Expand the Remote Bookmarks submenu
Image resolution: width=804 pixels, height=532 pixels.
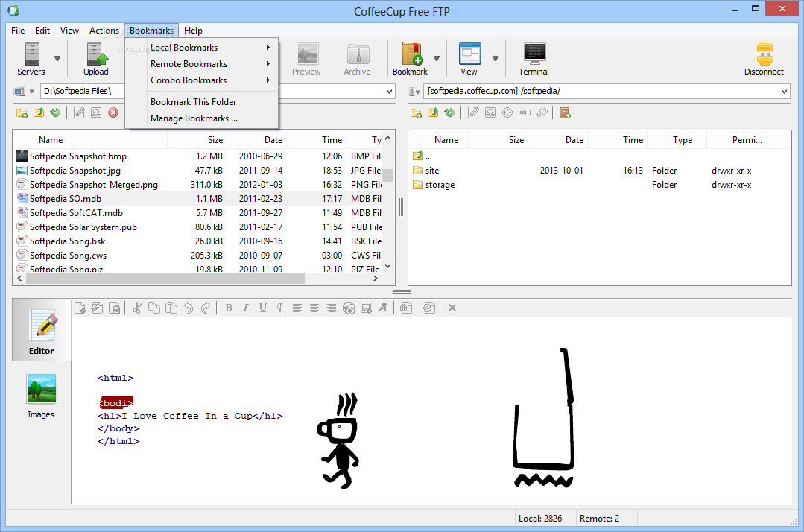tap(201, 64)
